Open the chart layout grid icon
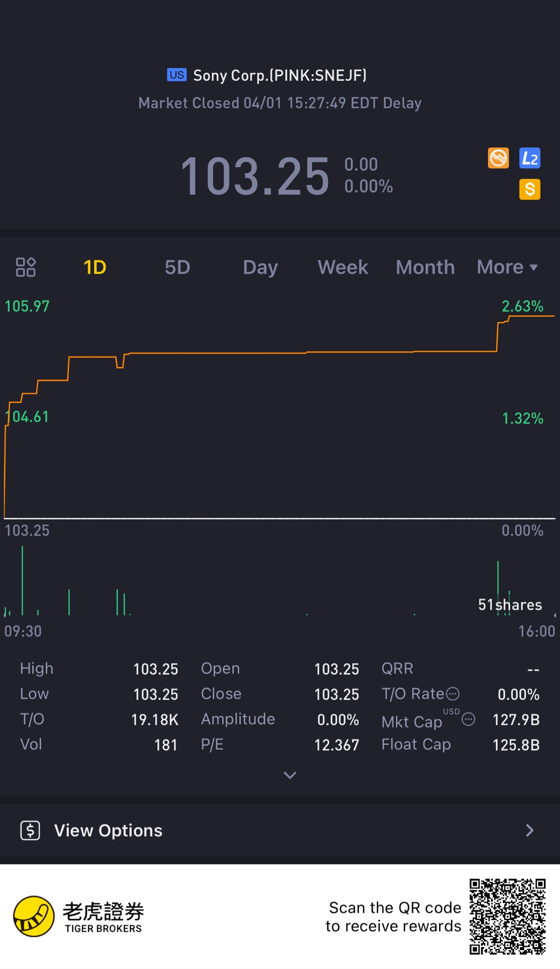 (x=25, y=267)
